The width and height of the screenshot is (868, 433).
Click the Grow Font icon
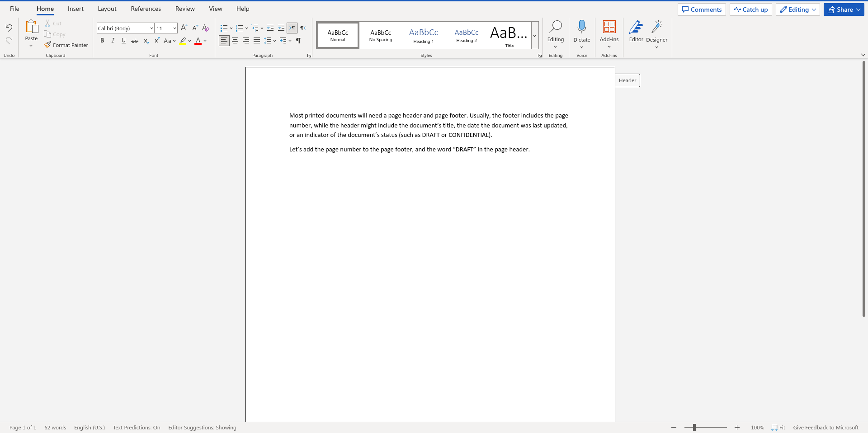tap(184, 28)
